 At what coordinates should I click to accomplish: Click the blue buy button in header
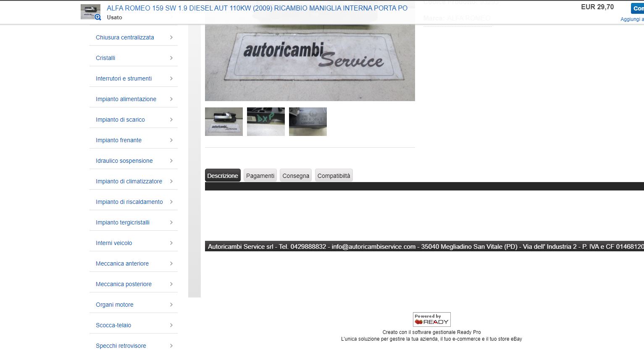637,8
